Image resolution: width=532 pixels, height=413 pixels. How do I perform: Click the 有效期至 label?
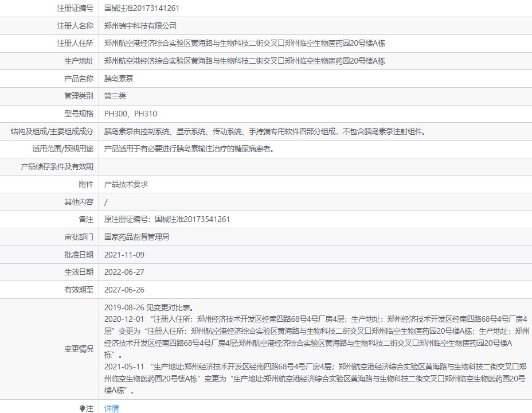(79, 290)
